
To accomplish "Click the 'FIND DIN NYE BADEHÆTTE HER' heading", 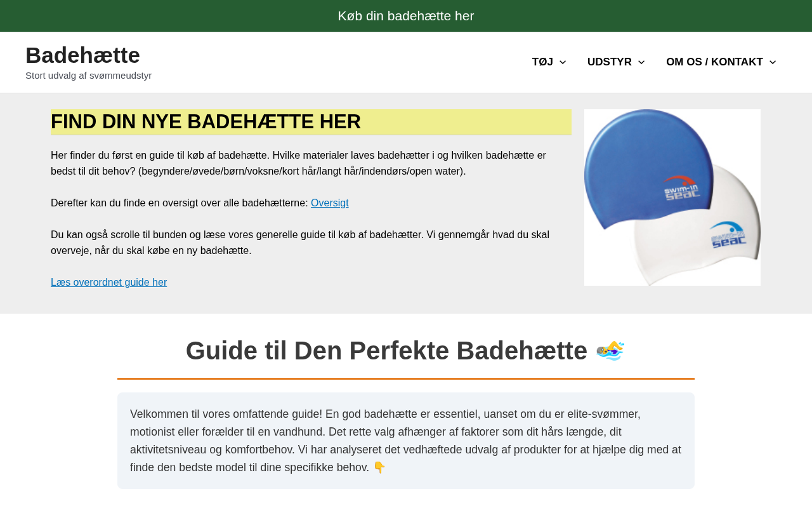I will click(311, 122).
